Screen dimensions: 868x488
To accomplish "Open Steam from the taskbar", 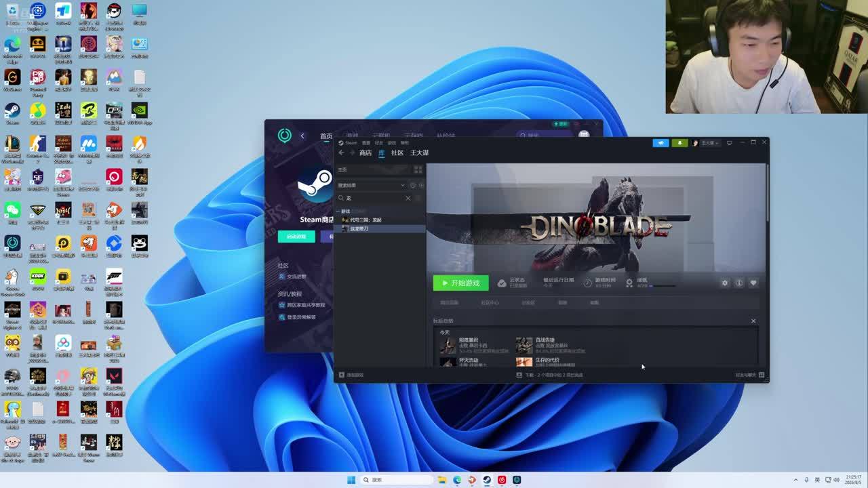I will click(x=486, y=480).
